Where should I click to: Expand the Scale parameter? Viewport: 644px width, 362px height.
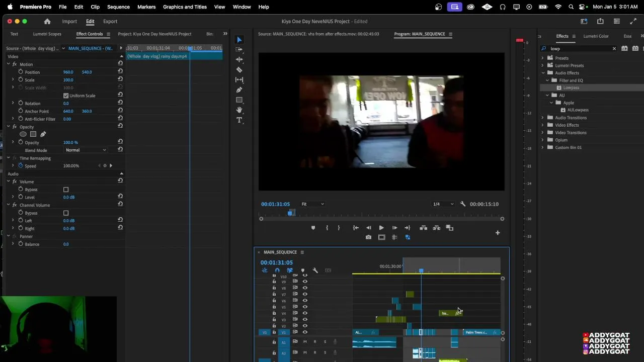[x=13, y=80]
